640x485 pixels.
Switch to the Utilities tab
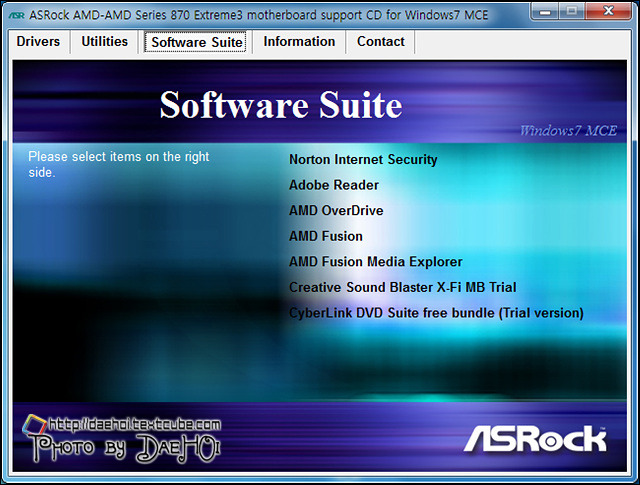point(104,42)
